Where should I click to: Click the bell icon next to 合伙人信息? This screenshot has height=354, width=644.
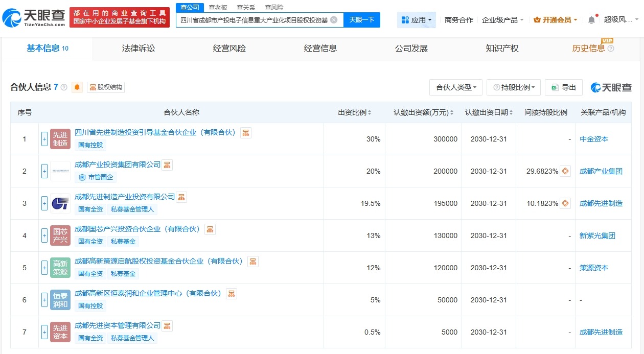[x=76, y=87]
